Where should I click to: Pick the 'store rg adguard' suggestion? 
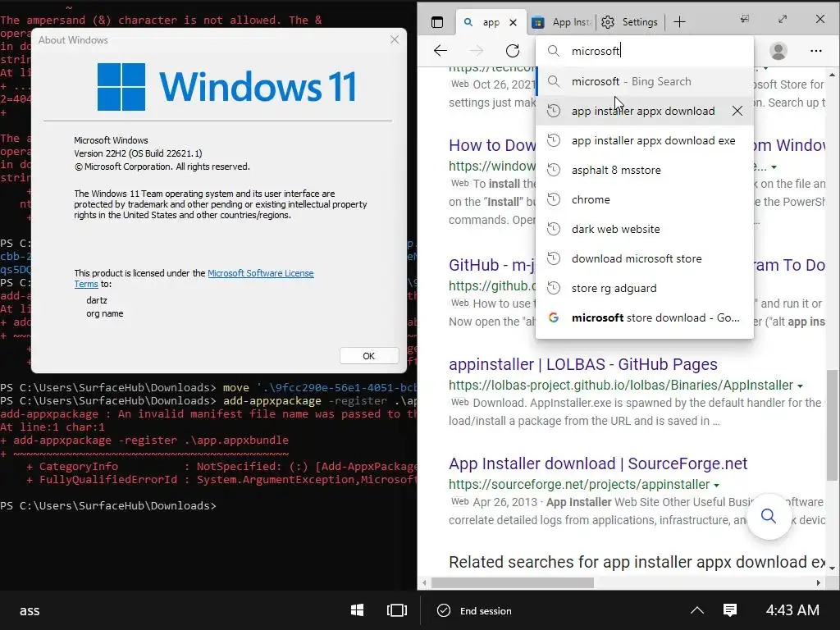(x=645, y=288)
